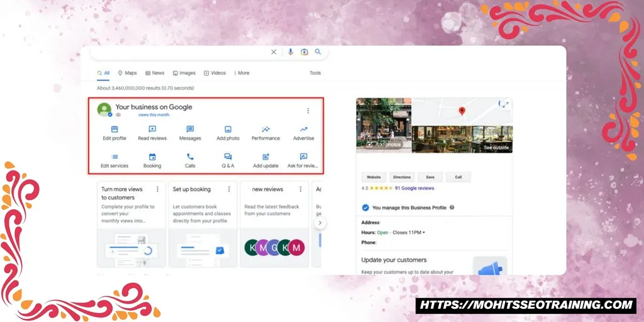Switch to the News tab
The image size is (644, 322).
(155, 73)
